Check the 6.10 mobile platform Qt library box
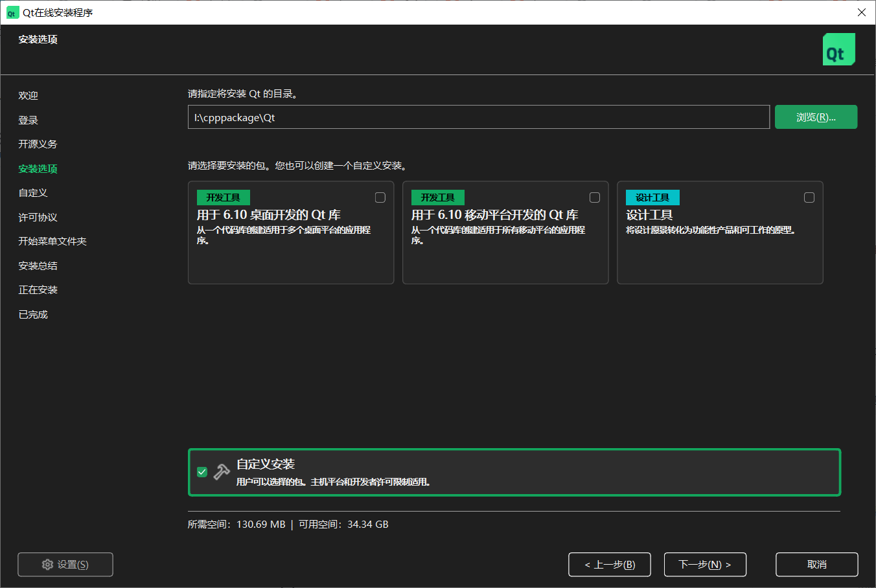The image size is (876, 588). (595, 198)
